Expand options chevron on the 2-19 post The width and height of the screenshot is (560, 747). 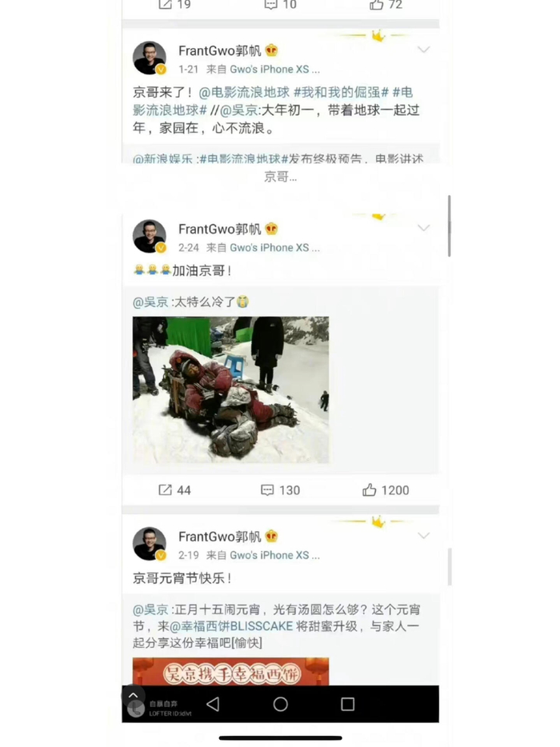424,536
